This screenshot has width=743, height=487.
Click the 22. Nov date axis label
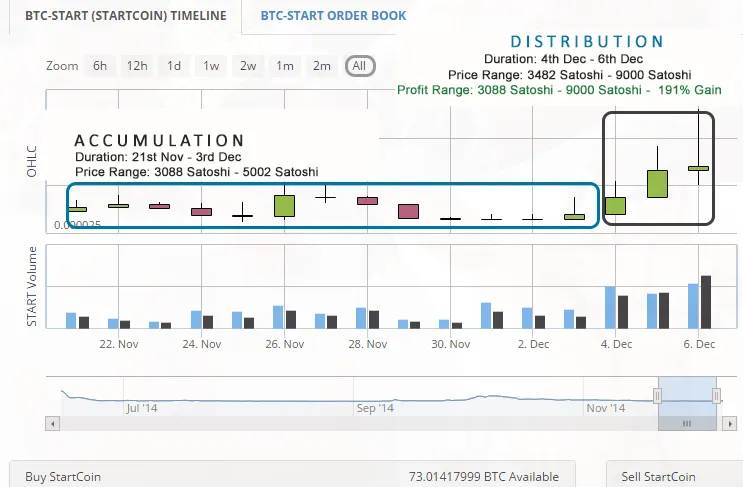[x=118, y=344]
